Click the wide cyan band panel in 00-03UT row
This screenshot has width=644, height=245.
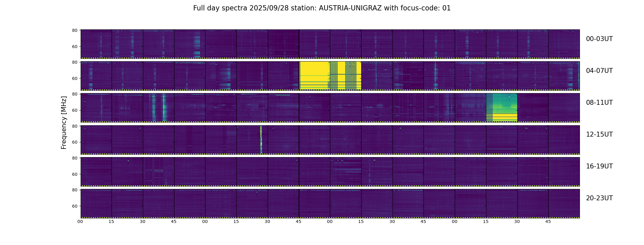[x=190, y=44]
